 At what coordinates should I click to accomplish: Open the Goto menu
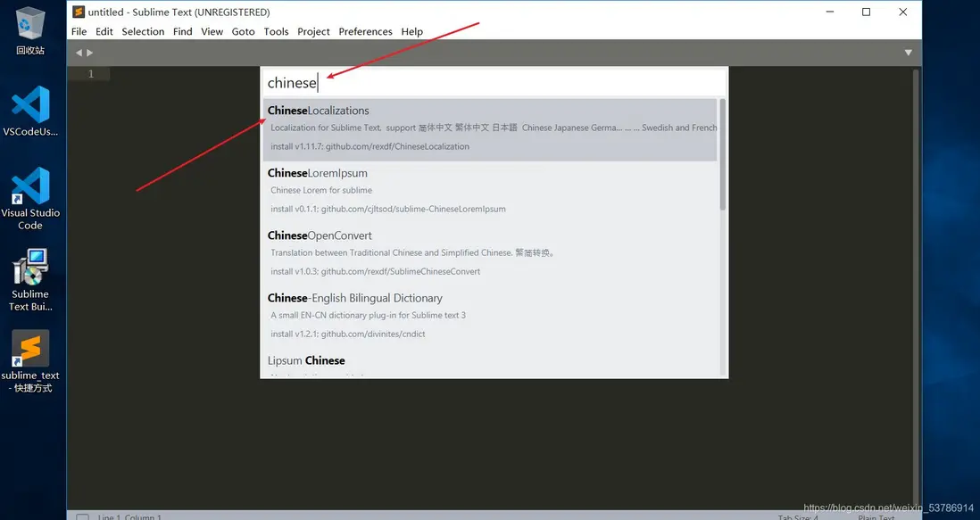243,31
